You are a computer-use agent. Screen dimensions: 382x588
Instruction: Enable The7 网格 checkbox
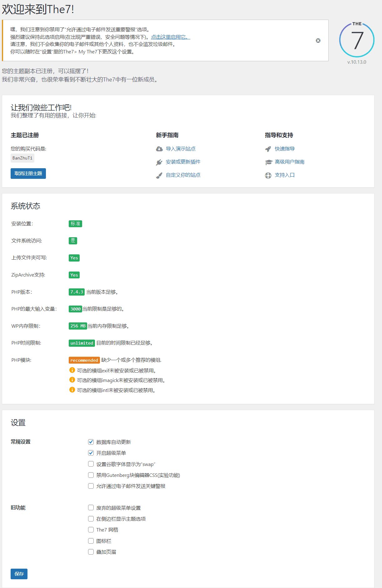(91, 530)
